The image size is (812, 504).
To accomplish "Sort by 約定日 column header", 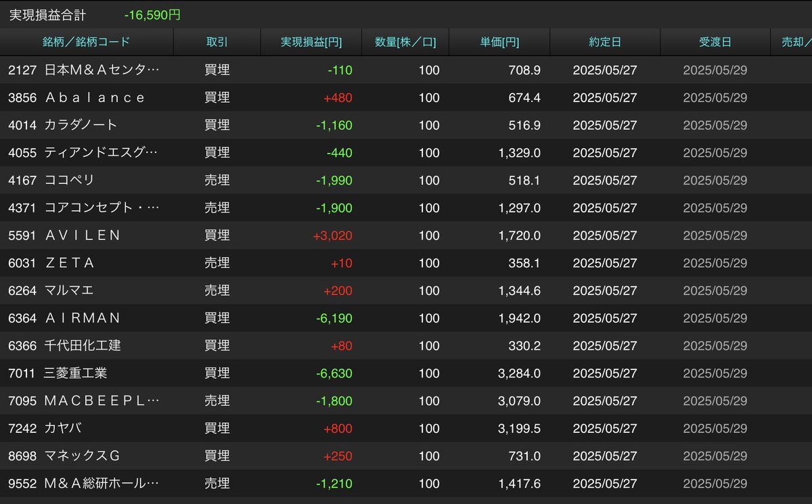I will (605, 42).
